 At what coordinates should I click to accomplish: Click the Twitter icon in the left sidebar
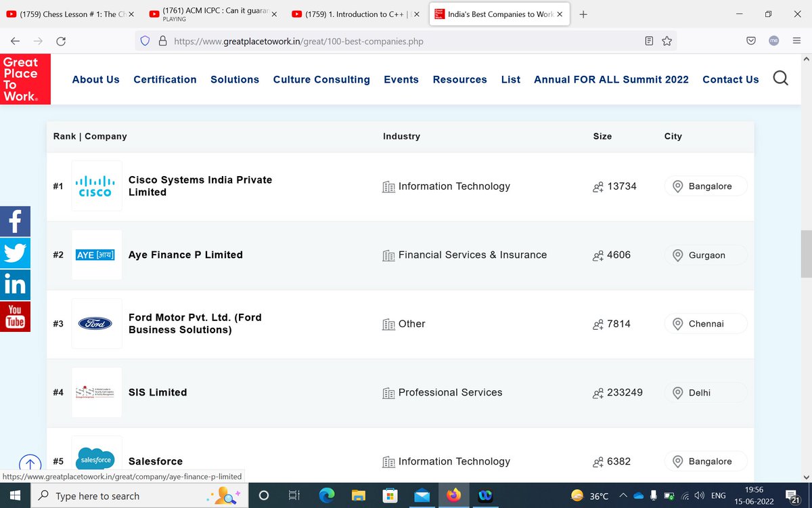click(x=15, y=253)
